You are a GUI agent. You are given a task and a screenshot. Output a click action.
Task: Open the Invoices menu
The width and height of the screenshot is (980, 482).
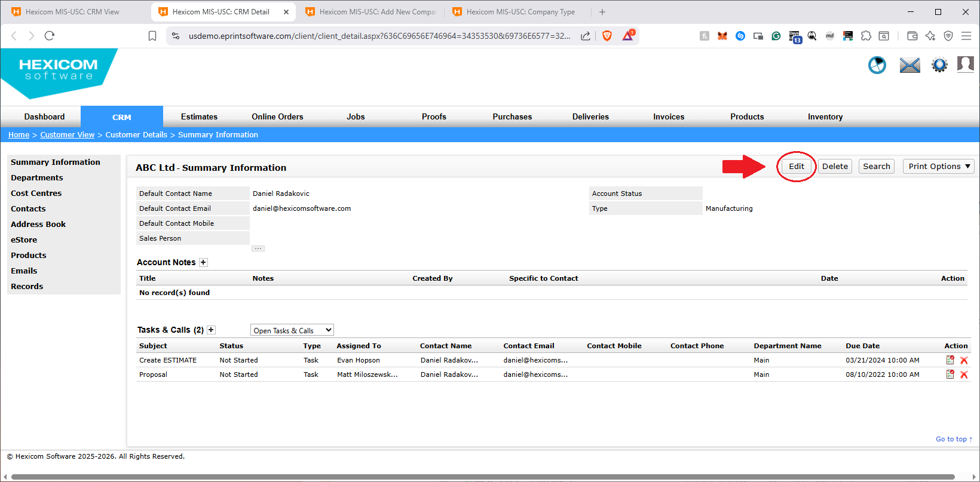[669, 116]
